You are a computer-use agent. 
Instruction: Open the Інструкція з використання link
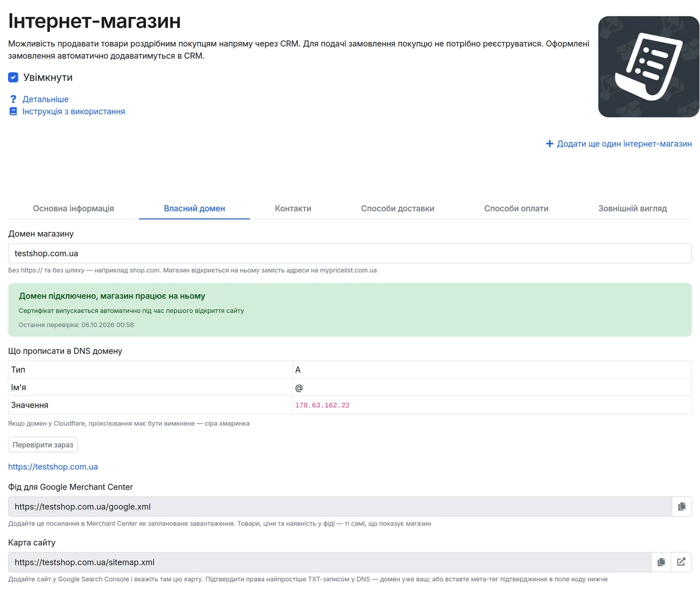tap(73, 111)
